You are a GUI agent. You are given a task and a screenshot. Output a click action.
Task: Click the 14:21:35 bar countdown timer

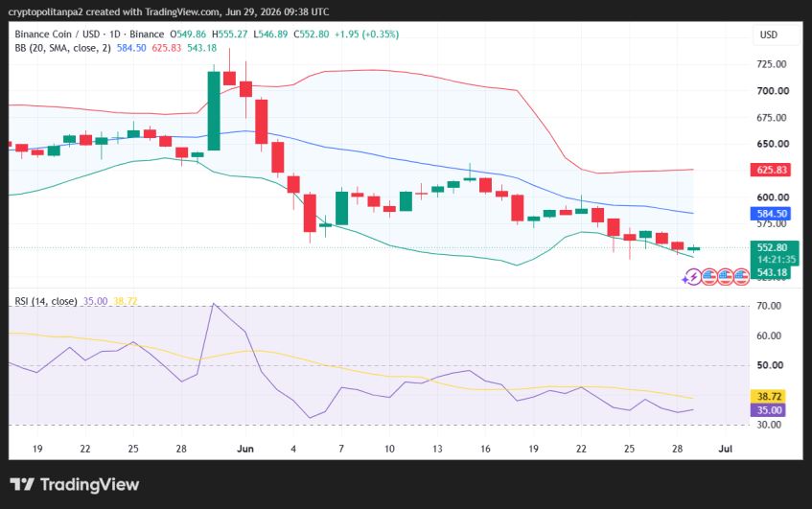[777, 260]
